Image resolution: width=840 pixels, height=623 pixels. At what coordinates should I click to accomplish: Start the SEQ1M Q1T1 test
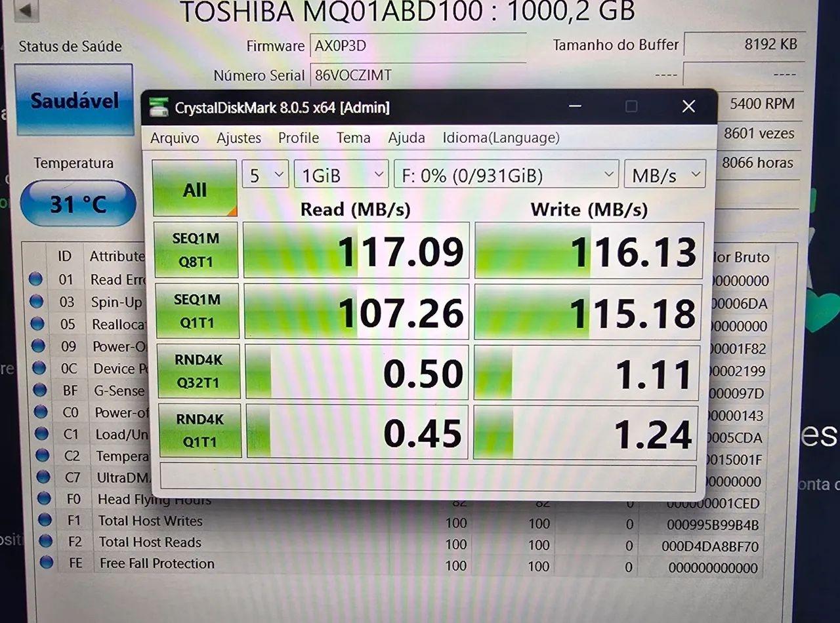[197, 311]
